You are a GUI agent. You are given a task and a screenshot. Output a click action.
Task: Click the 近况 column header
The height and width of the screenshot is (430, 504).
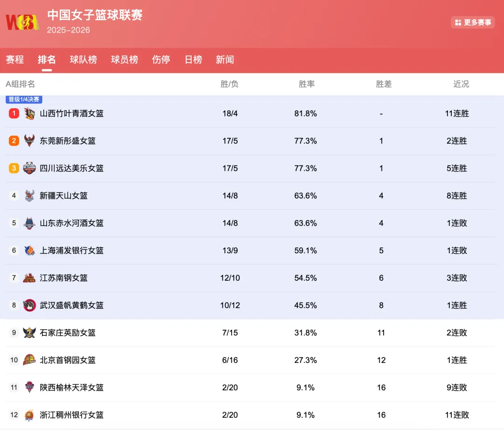[461, 84]
